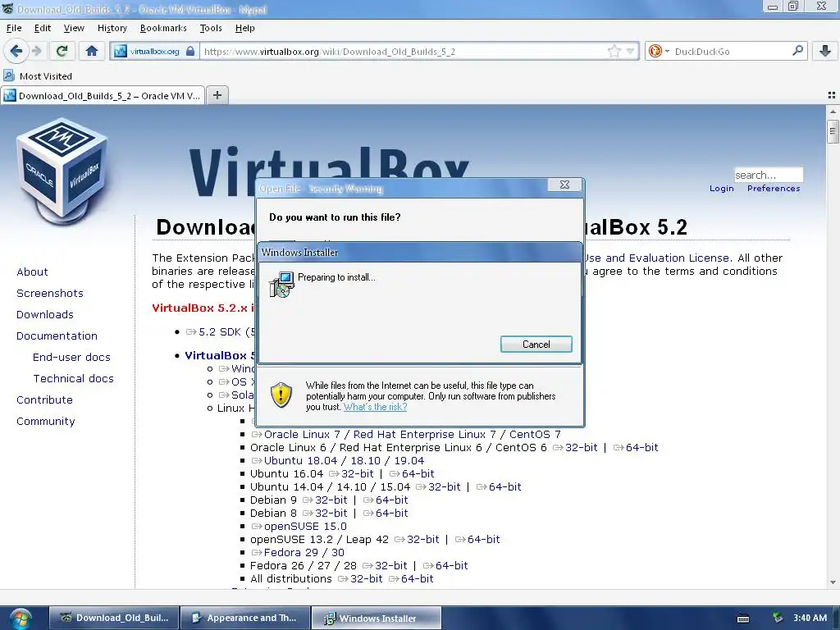Open the "What's the risk?" link

375,407
